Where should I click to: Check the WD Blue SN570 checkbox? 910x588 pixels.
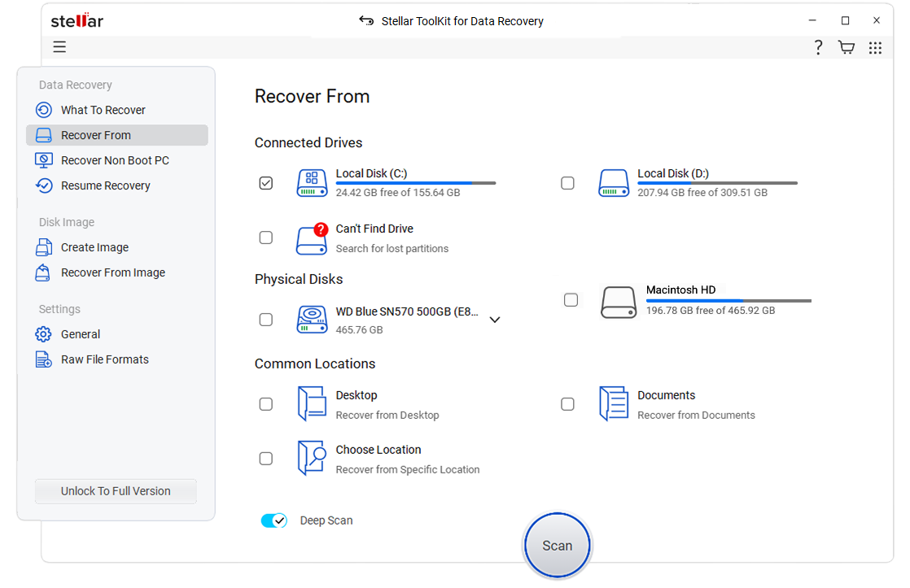[x=266, y=320]
